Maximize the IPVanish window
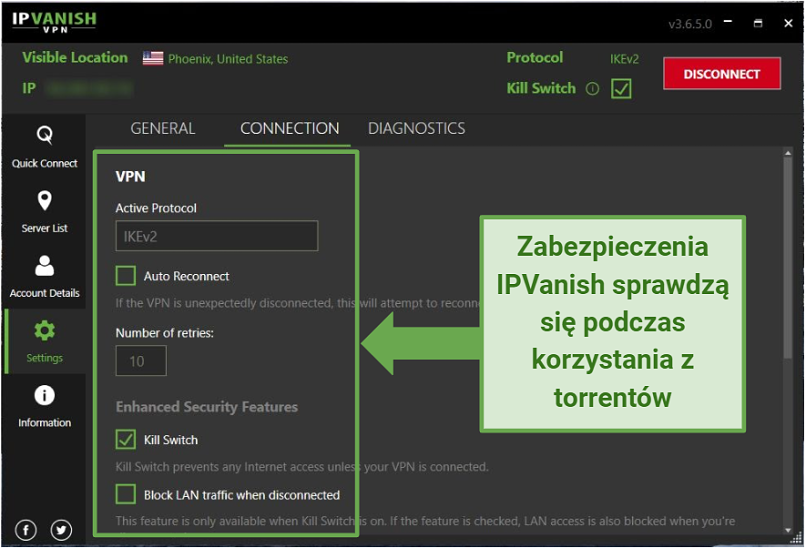The width and height of the screenshot is (806, 548). pos(758,23)
